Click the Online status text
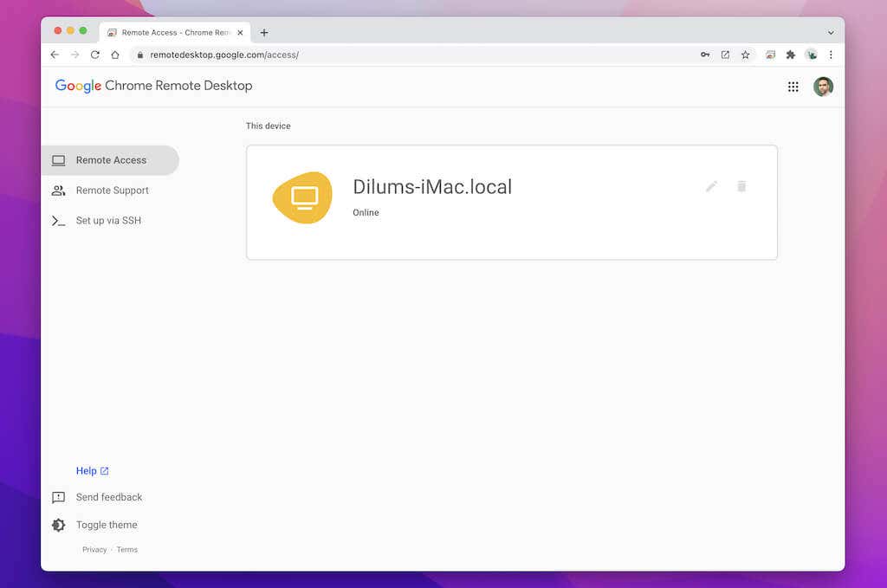This screenshot has height=588, width=887. (x=366, y=212)
